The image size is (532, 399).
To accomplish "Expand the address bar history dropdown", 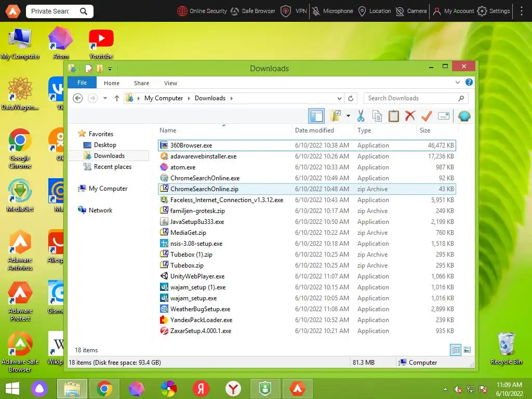I will click(x=339, y=98).
